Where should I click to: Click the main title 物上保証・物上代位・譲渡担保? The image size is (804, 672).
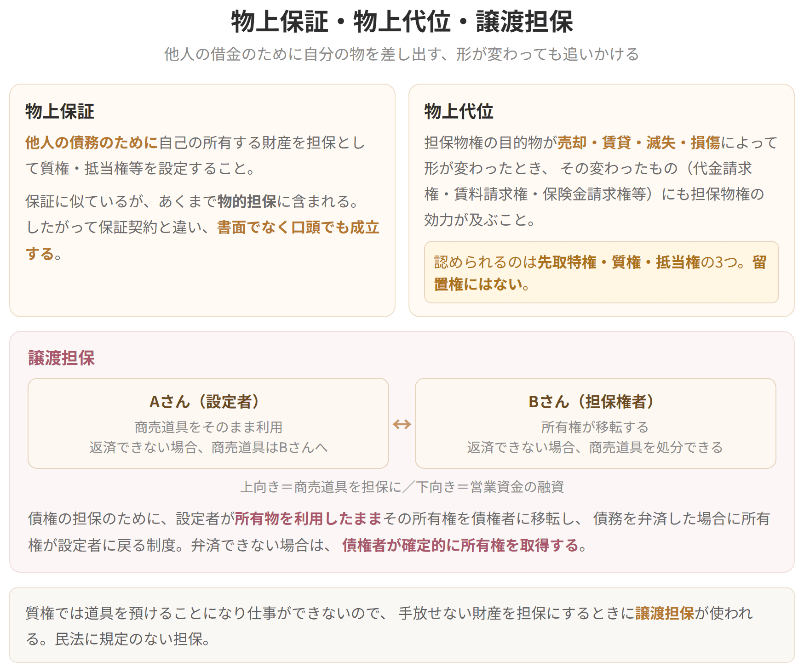click(402, 22)
